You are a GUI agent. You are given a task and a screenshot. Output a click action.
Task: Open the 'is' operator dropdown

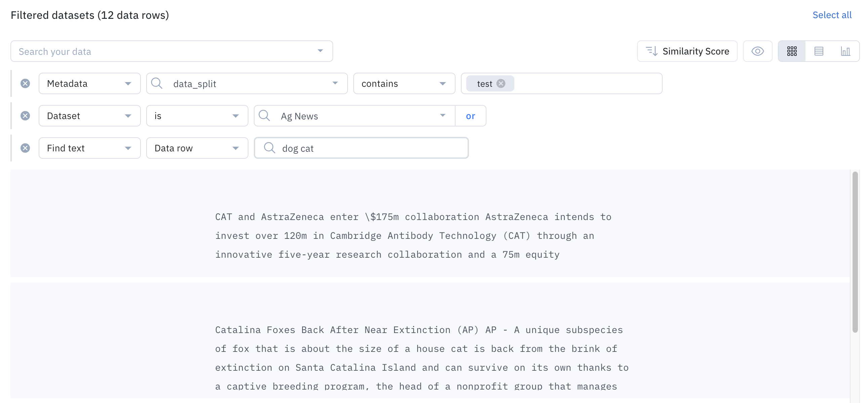[197, 116]
